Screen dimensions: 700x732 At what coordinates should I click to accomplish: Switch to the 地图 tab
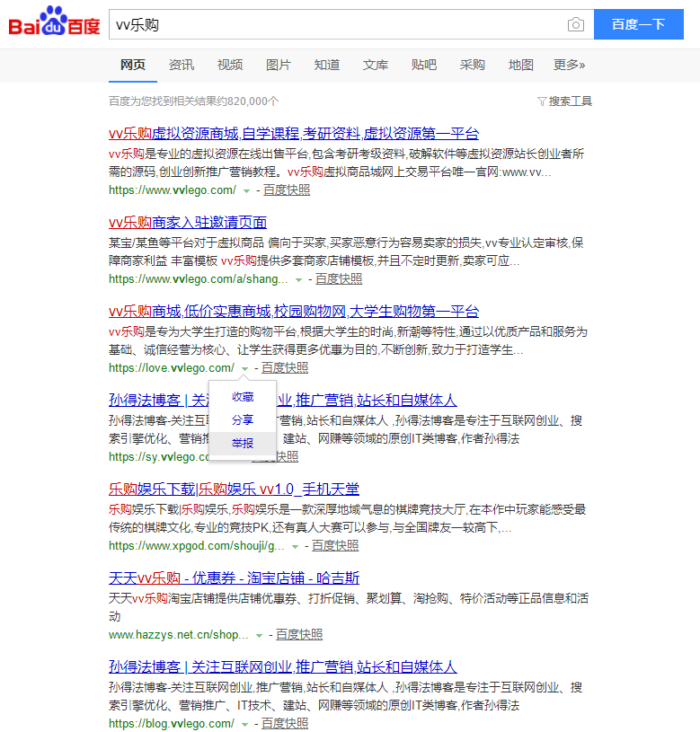coord(520,65)
